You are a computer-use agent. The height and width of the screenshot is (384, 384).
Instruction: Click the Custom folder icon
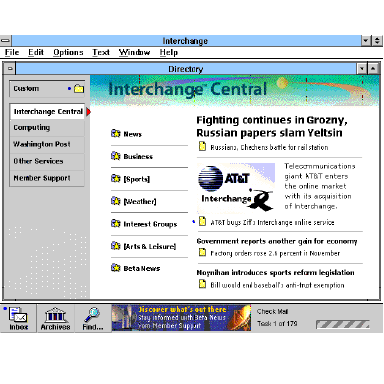tap(79, 89)
